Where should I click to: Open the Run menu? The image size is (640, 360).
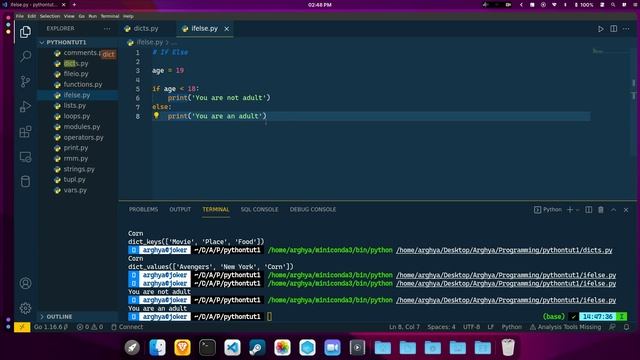click(93, 16)
